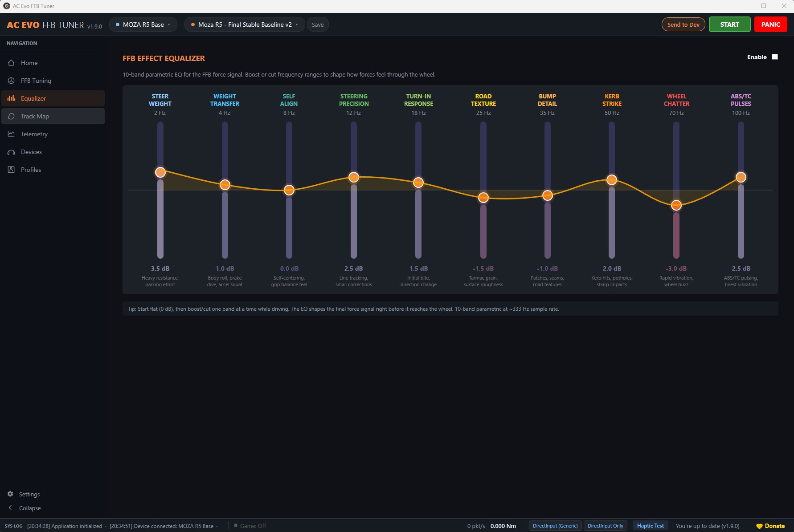The image size is (794, 532).
Task: Click the FFB Tuning steering wheel icon
Action: pyautogui.click(x=11, y=81)
